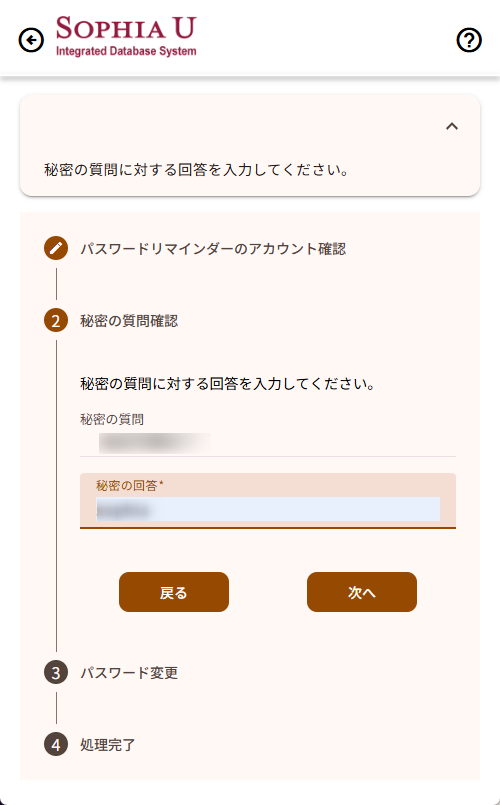This screenshot has height=805, width=500.
Task: Click the step 4 number circle
Action: click(x=56, y=744)
